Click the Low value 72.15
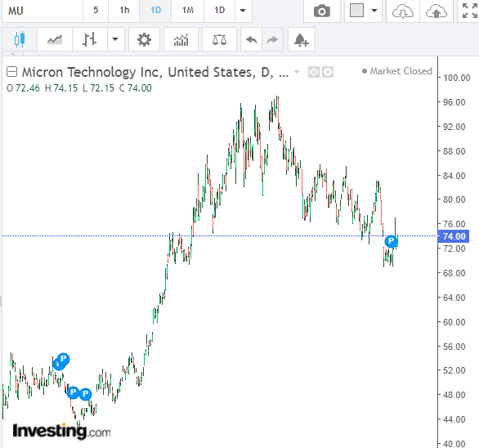Image resolution: width=479 pixels, height=448 pixels. (x=102, y=88)
